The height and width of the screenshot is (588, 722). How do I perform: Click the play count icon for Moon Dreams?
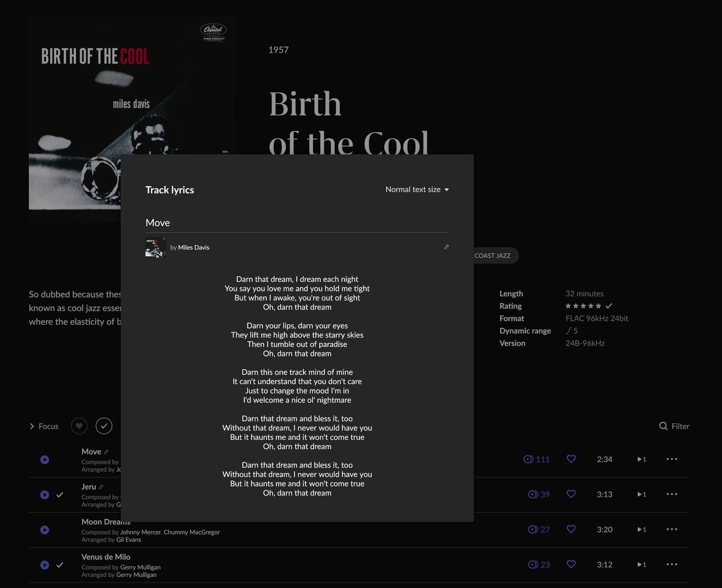click(642, 529)
